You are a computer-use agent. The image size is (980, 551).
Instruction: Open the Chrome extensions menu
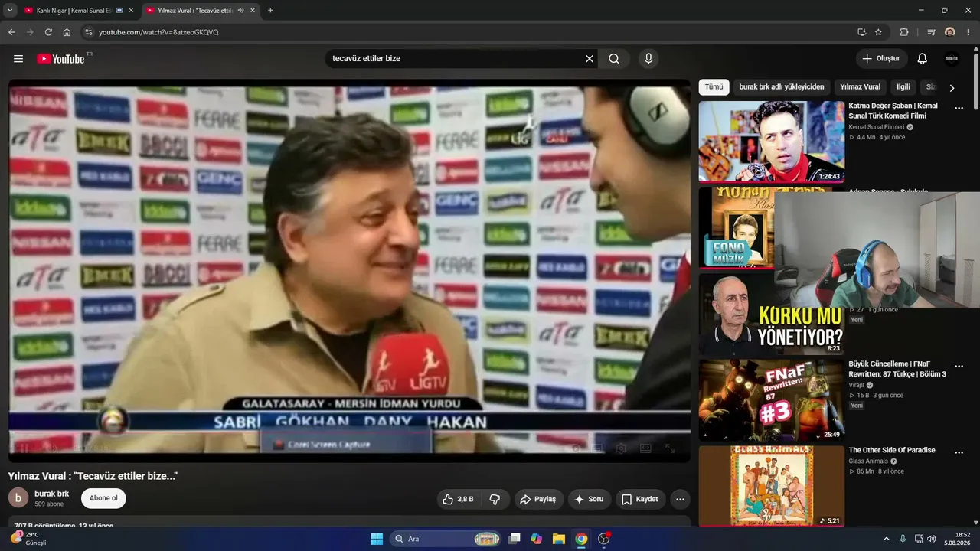click(904, 32)
